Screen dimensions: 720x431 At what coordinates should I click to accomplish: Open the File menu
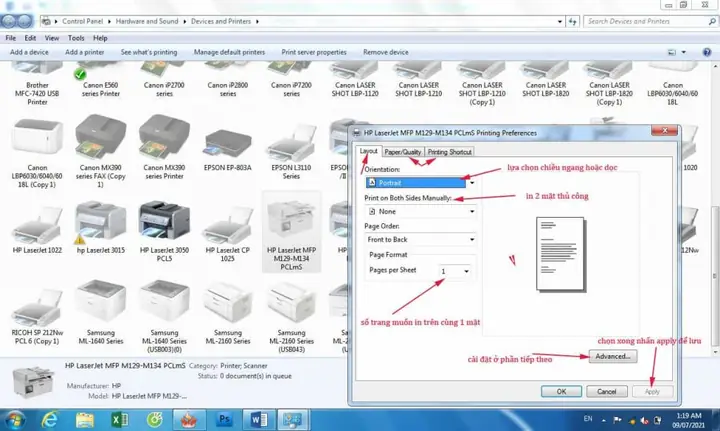[11, 38]
